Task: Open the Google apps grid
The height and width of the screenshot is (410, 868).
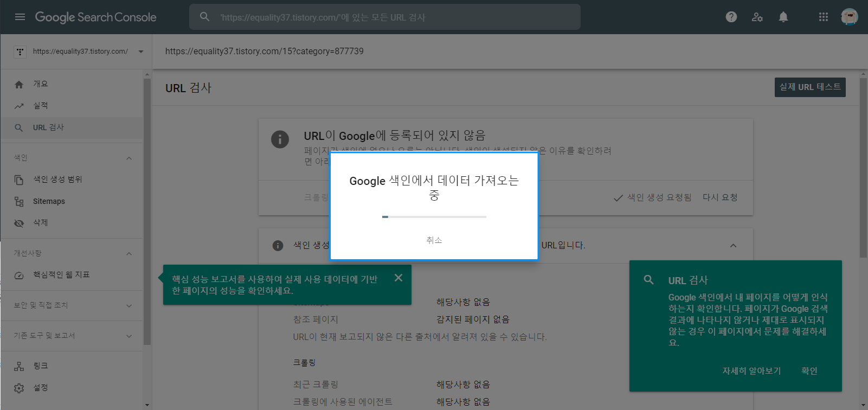Action: (x=824, y=17)
